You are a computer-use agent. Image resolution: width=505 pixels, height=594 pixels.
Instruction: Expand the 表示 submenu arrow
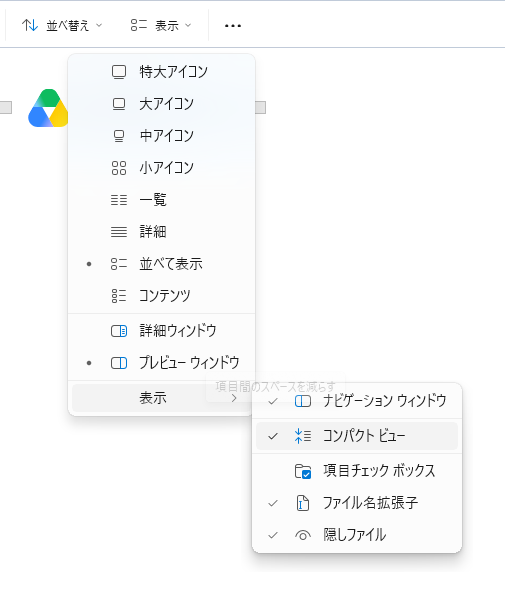tap(234, 398)
